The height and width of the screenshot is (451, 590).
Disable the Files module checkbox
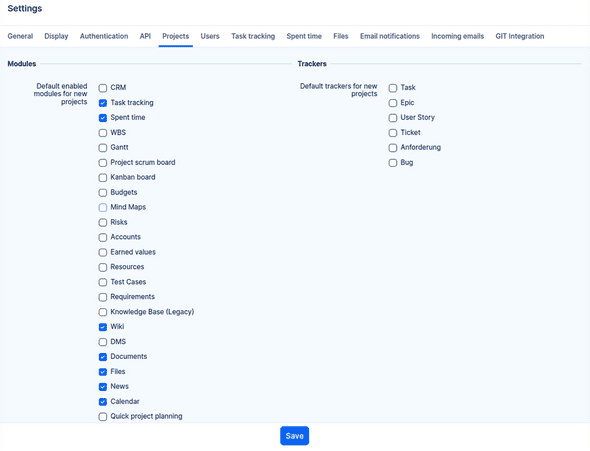tap(103, 372)
